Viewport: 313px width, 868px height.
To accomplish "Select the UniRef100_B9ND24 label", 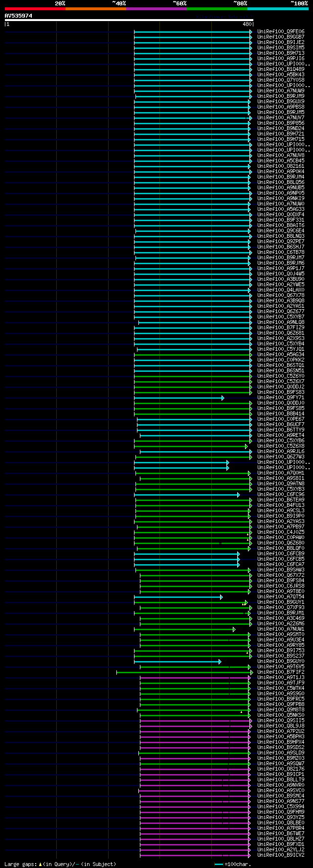I will pyautogui.click(x=281, y=129).
